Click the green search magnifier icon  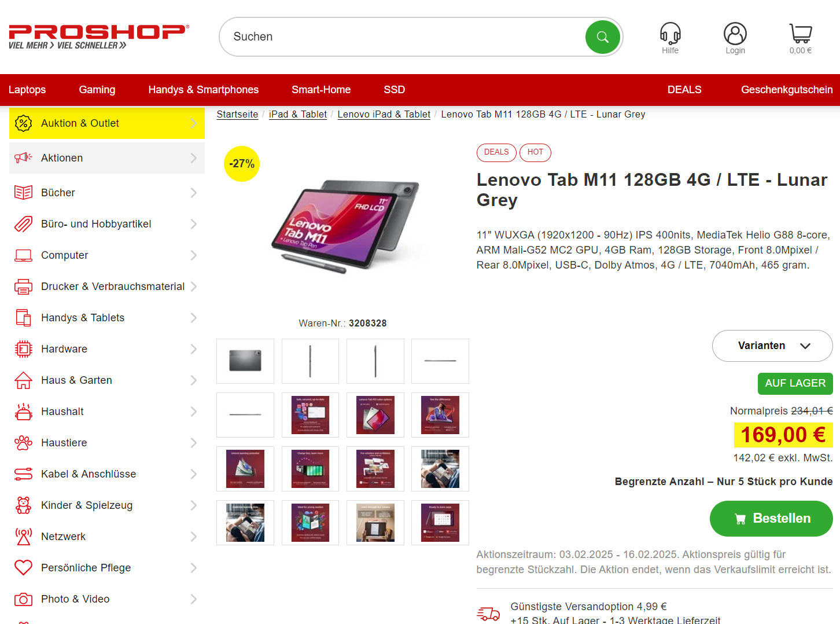tap(602, 37)
